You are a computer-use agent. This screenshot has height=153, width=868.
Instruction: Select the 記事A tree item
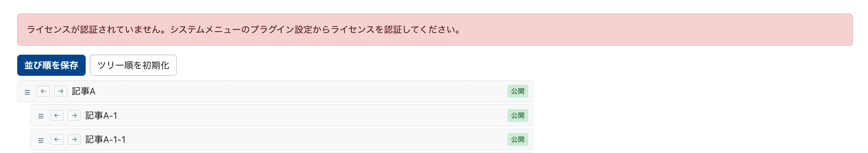(x=84, y=92)
